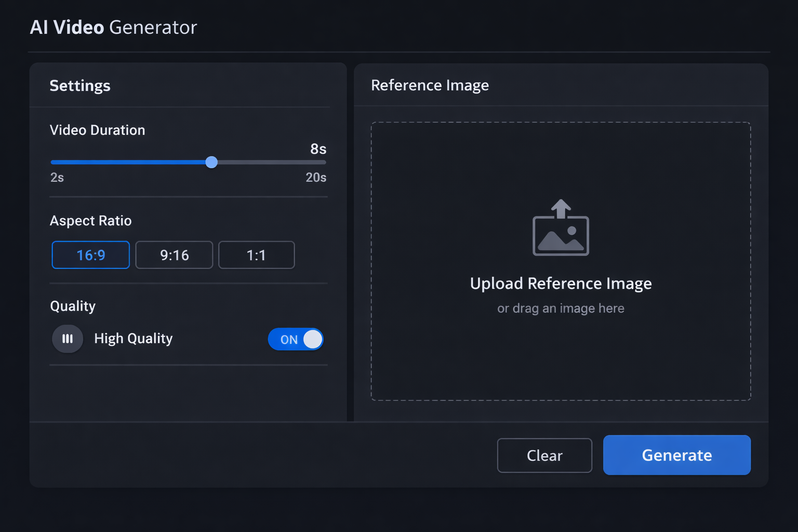
Task: Click the Settings panel header
Action: (80, 85)
